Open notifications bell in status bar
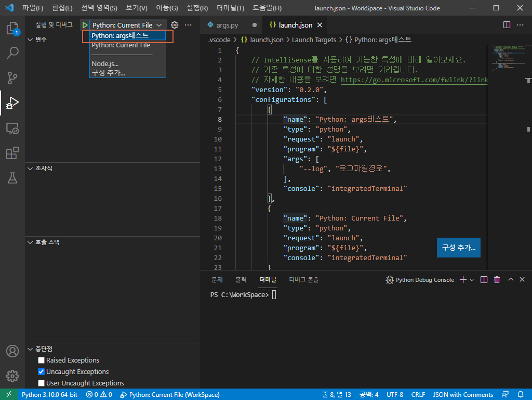Image resolution: width=532 pixels, height=400 pixels. [521, 395]
